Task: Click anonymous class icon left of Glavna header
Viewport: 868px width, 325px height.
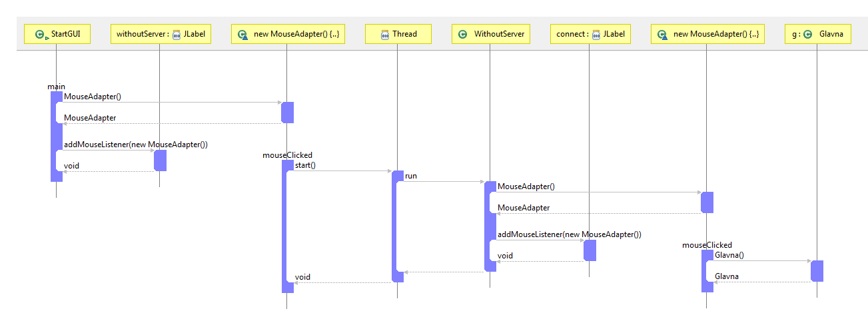Action: click(663, 35)
